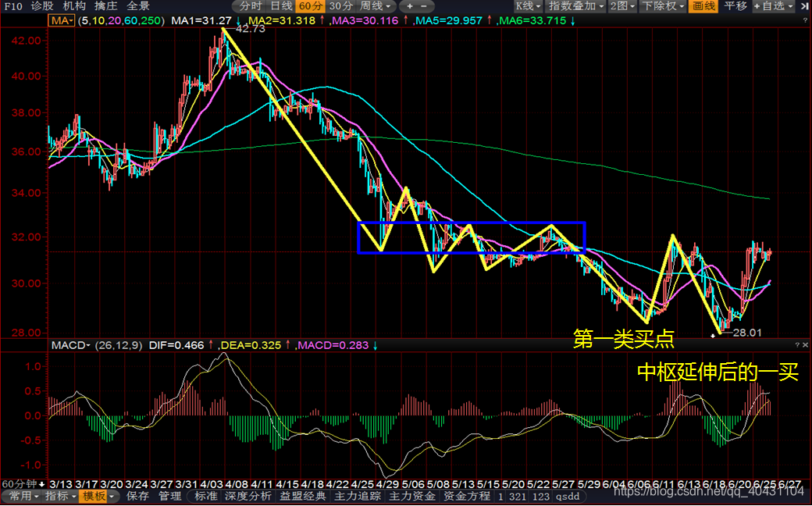Switch to the 分时 chart tab
The height and width of the screenshot is (506, 812).
[250, 6]
